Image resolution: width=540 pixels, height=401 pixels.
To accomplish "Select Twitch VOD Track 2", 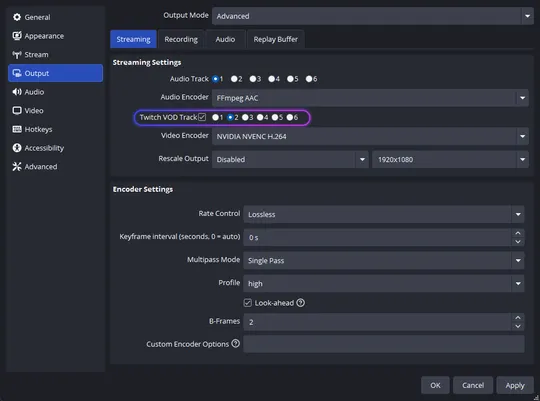I will point(230,117).
